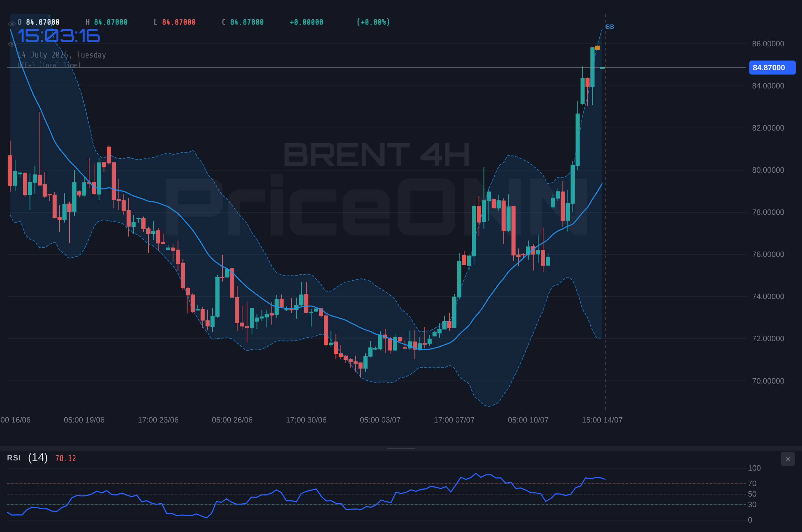Screen dimensions: 802x532
Task: Click the 84.00000 price axis label
Action: (x=768, y=86)
